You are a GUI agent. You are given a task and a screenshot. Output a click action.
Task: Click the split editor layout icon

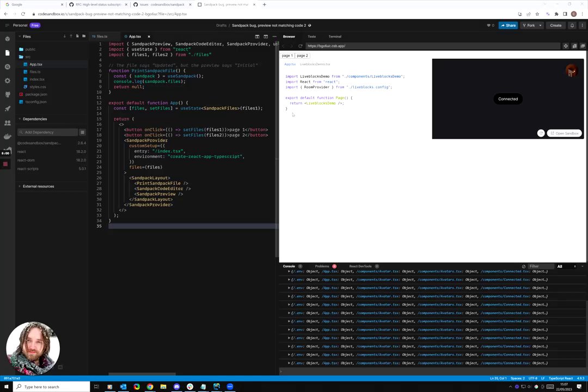(257, 36)
